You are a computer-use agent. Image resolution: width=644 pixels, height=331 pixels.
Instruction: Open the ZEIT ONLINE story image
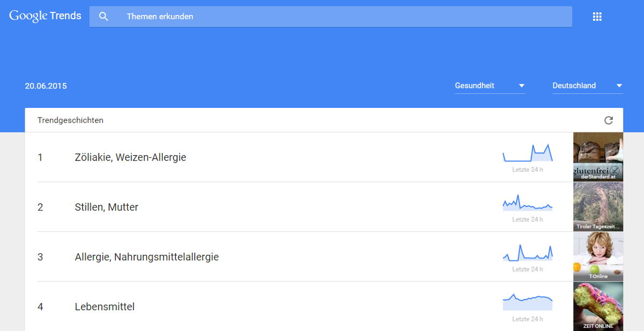click(598, 306)
